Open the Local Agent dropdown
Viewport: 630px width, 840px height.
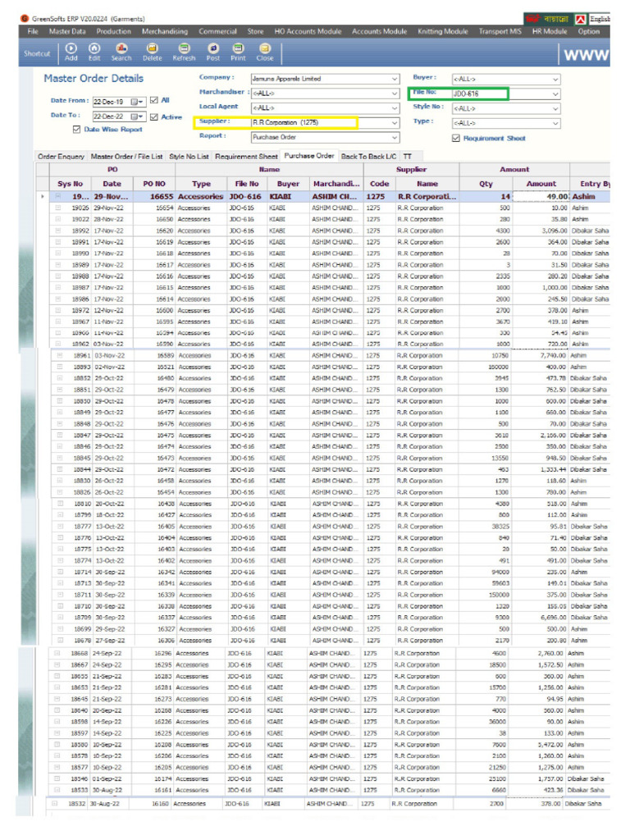[395, 107]
